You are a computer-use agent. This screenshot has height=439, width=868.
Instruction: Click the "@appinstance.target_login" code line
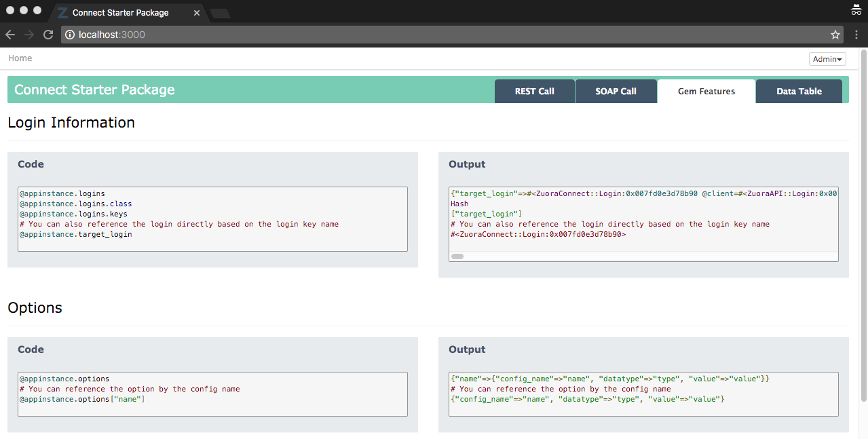click(75, 234)
